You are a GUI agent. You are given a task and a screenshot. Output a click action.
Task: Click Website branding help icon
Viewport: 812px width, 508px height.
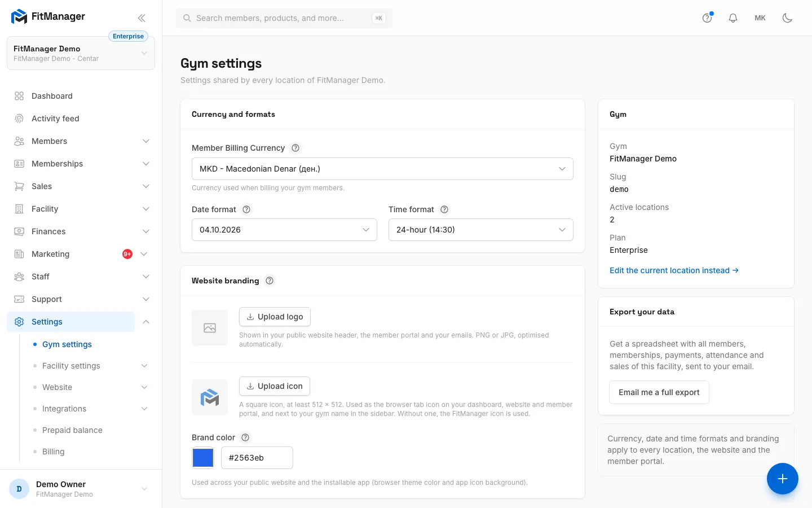pyautogui.click(x=270, y=281)
